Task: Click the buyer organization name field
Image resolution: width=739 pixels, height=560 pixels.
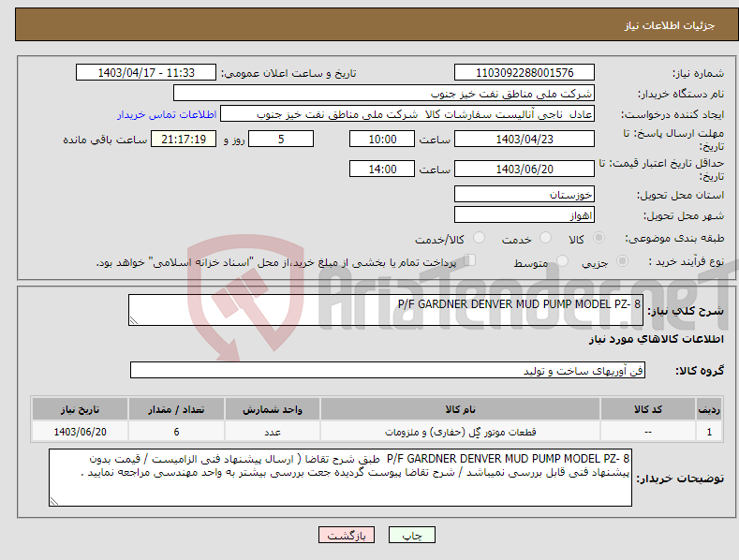Action: pyautogui.click(x=384, y=93)
